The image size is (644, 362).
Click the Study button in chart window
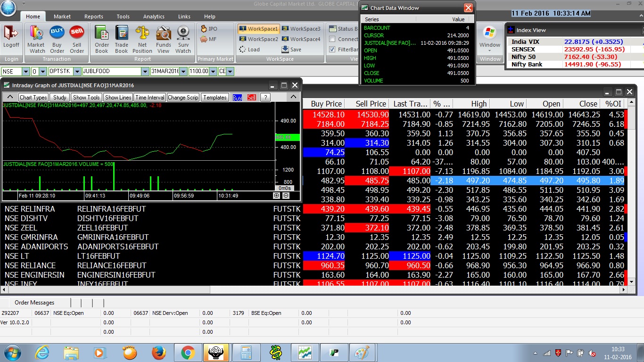pos(60,98)
